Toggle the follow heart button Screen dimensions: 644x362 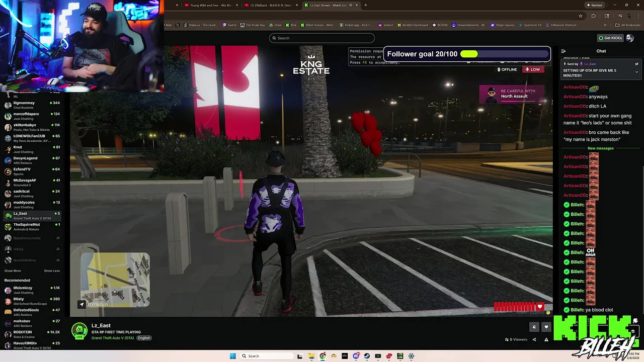546,327
